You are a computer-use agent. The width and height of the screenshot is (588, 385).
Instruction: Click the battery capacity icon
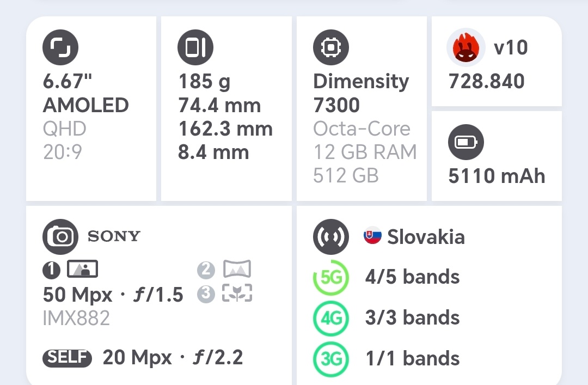point(465,142)
